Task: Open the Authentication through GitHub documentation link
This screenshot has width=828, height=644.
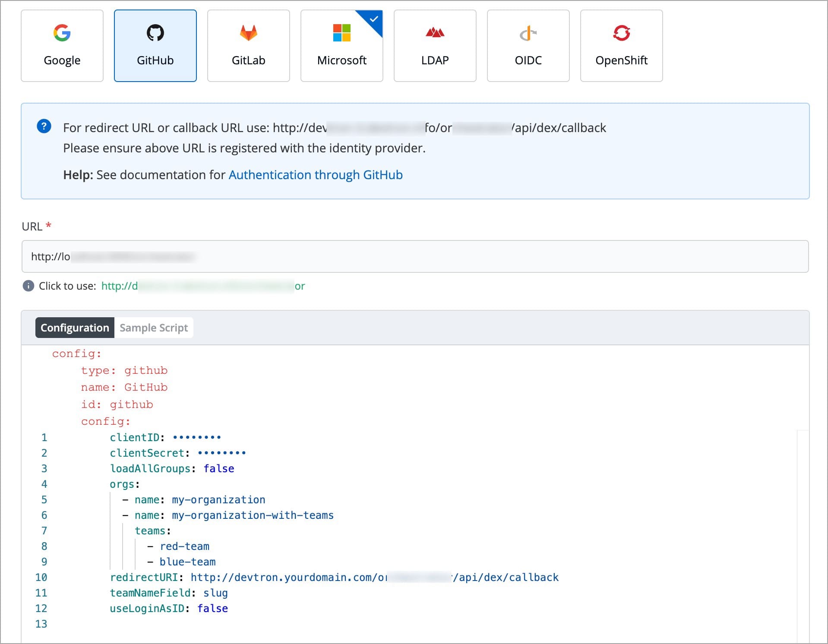Action: 315,175
